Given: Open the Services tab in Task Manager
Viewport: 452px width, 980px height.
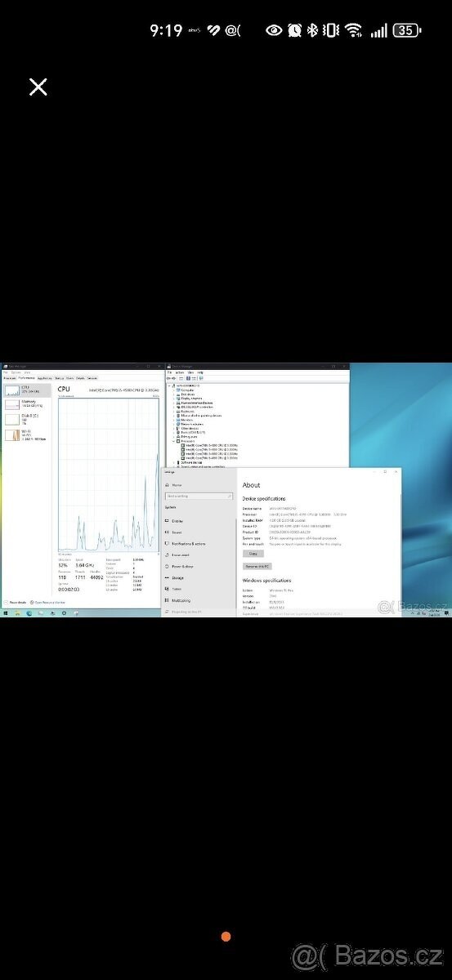Looking at the screenshot, I should pos(92,378).
